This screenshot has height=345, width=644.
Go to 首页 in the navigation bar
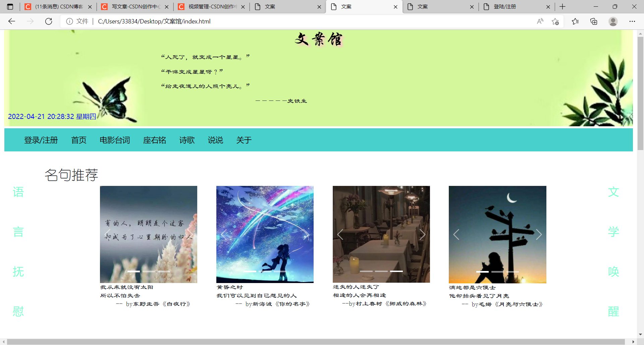tap(79, 140)
